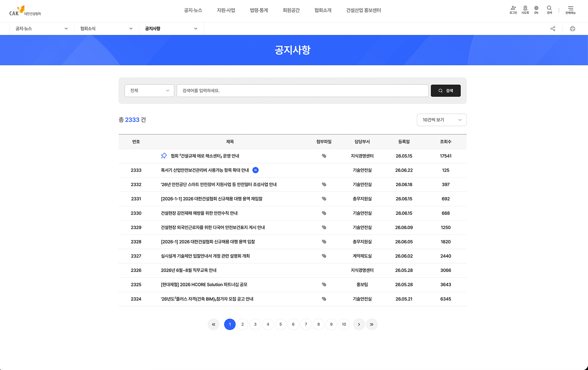Image resolution: width=588 pixels, height=370 pixels.
Task: Open notice 건설현장 감전재해 예방을 위한 안전수칙 안내
Action: coord(199,213)
